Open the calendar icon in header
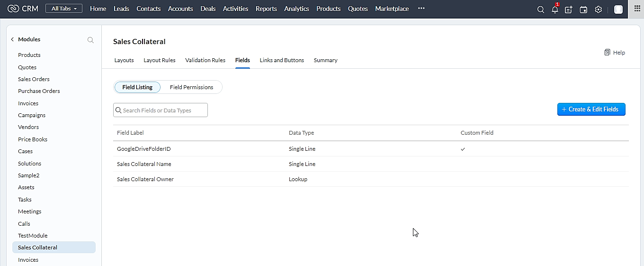 pos(583,9)
